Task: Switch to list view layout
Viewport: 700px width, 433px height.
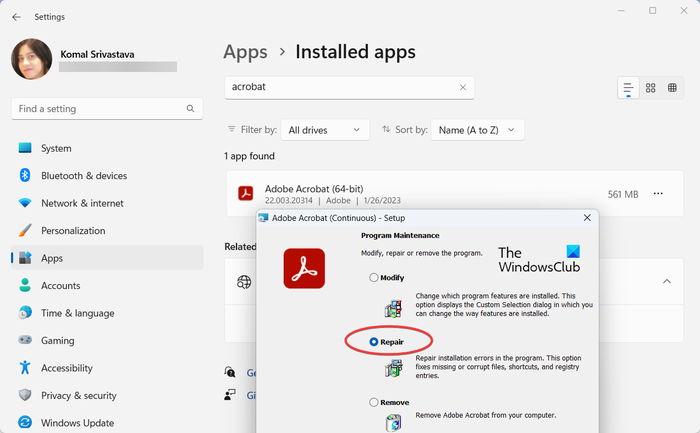Action: pyautogui.click(x=628, y=88)
